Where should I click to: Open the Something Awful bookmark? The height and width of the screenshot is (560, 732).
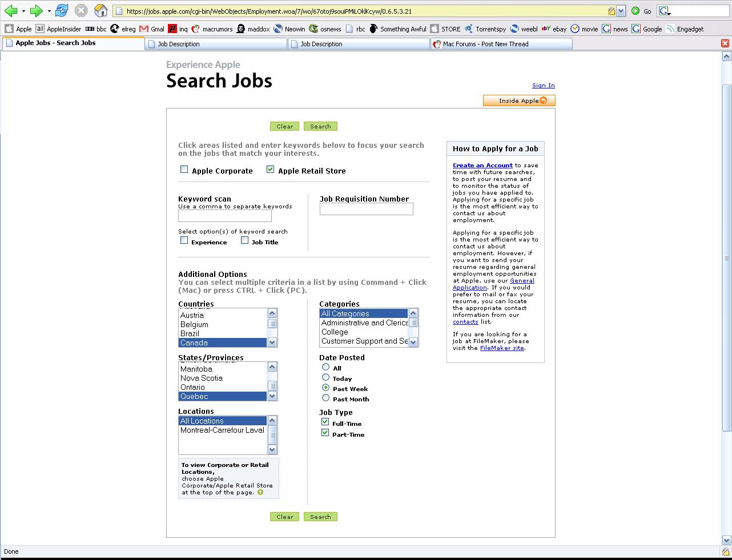[398, 29]
